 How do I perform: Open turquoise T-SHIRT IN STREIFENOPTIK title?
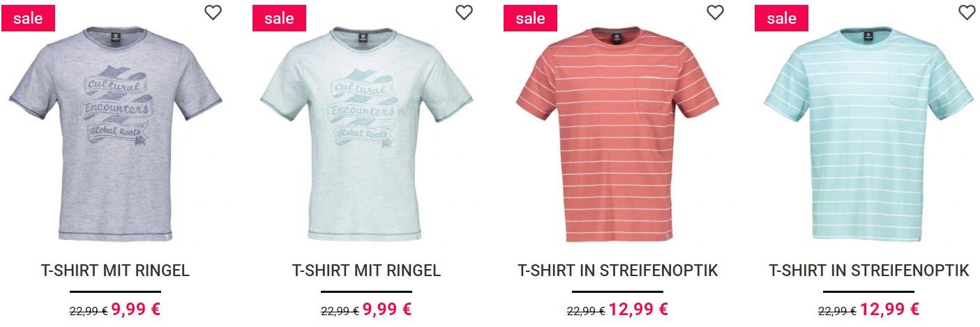(x=868, y=271)
